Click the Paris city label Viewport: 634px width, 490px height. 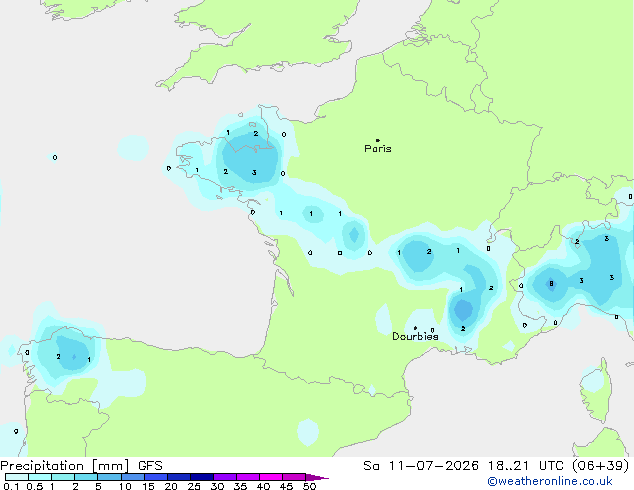[x=378, y=149]
